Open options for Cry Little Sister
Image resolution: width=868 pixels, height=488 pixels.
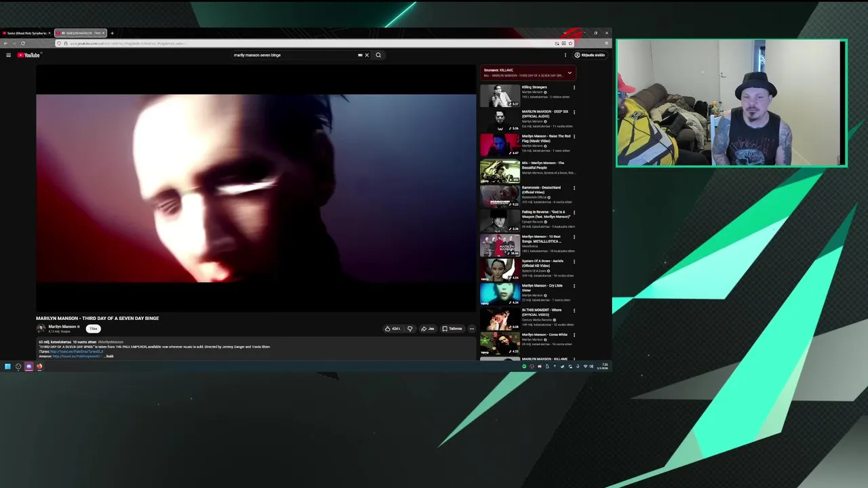(x=574, y=285)
